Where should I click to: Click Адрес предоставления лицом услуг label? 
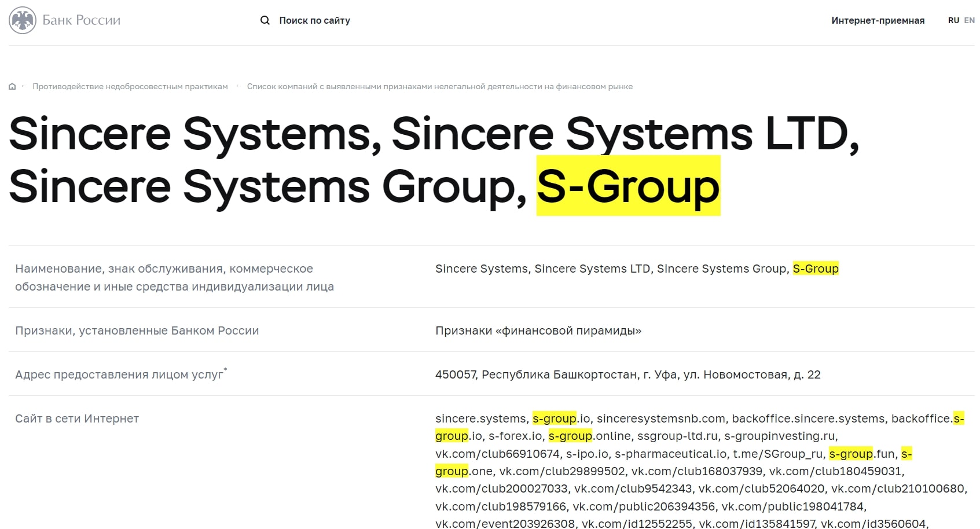click(x=120, y=374)
